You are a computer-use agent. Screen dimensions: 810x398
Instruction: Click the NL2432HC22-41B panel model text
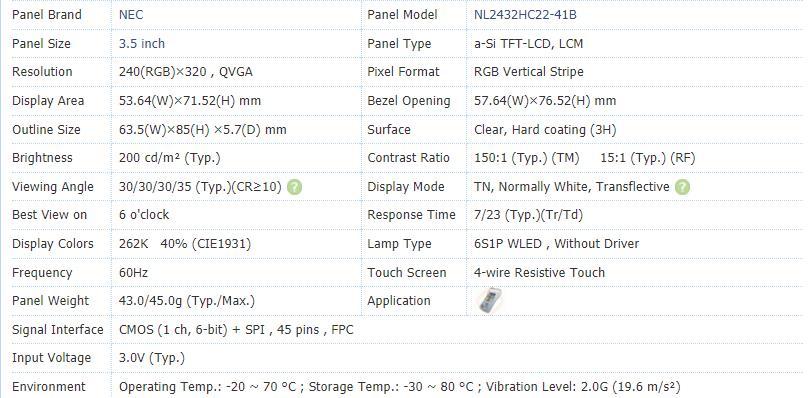[x=525, y=15]
